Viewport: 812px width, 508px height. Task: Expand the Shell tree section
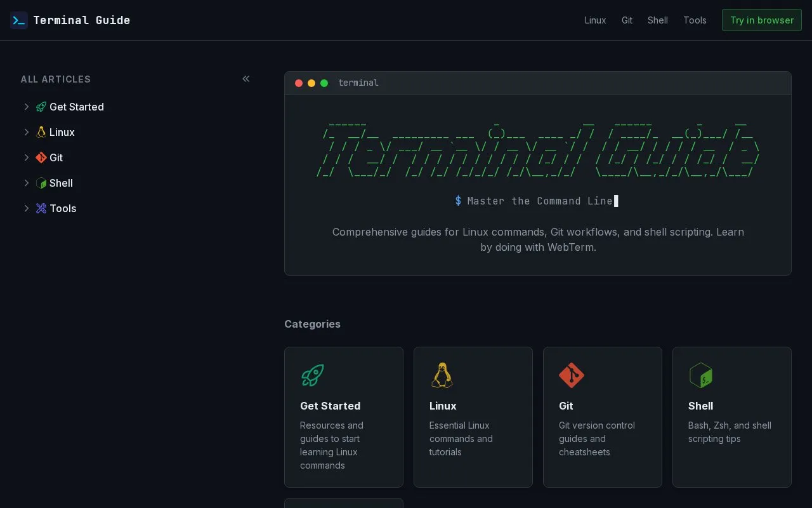(27, 183)
